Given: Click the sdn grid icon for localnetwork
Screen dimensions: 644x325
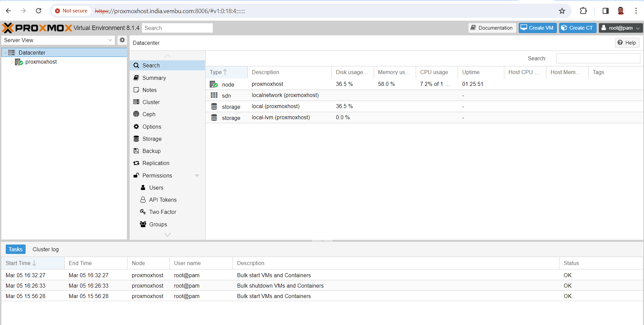Looking at the screenshot, I should tap(214, 95).
